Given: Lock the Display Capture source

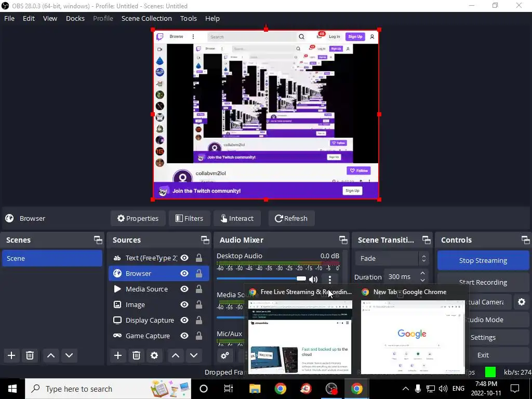Looking at the screenshot, I should 199,320.
